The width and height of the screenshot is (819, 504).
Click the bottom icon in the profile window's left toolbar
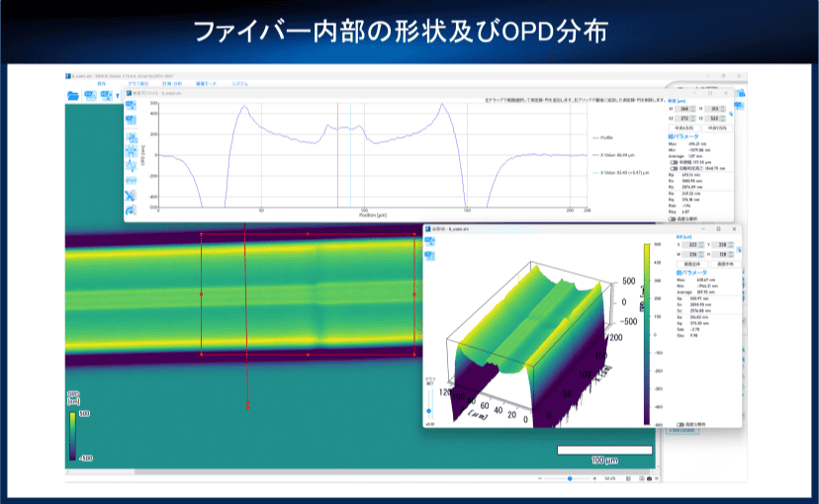(131, 211)
